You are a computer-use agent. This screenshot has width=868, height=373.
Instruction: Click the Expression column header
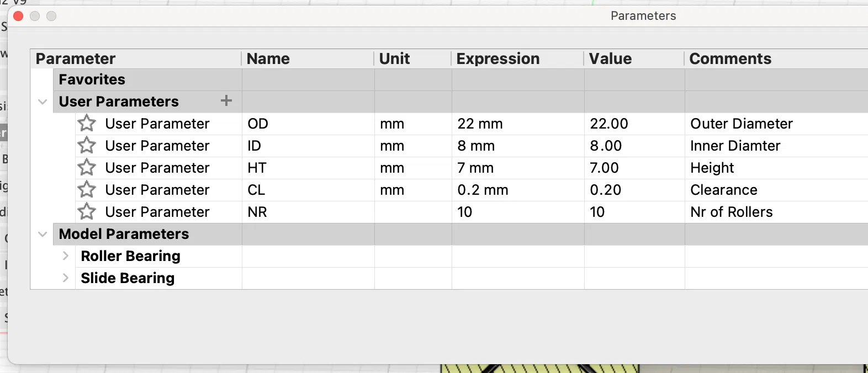(498, 58)
